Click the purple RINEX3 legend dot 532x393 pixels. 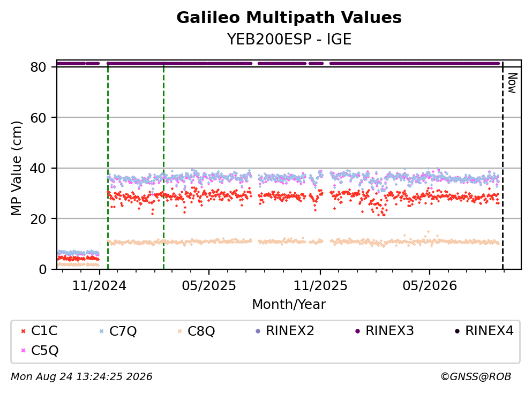click(357, 331)
